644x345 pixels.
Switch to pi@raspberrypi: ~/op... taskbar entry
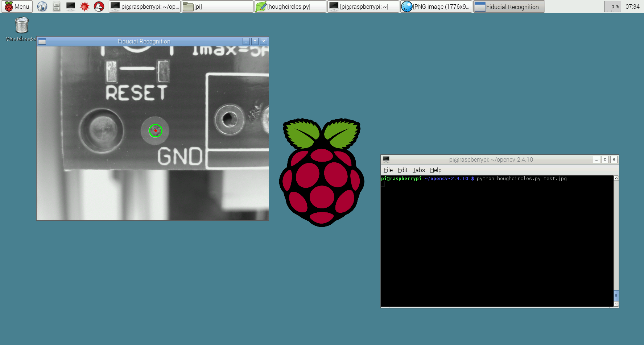pyautogui.click(x=145, y=7)
